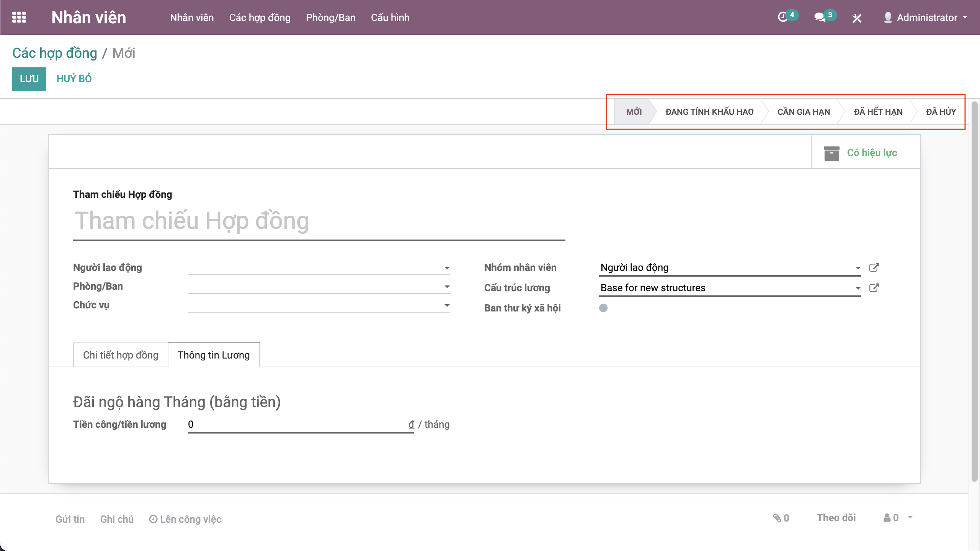980x551 pixels.
Task: Switch to Chi tiết hợp đồng tab
Action: 121,355
